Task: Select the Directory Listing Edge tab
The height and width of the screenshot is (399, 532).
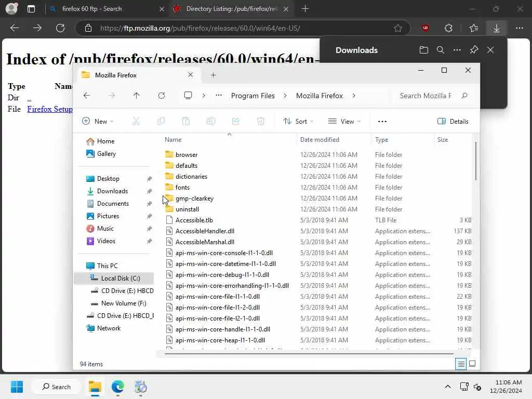Action: pyautogui.click(x=231, y=9)
